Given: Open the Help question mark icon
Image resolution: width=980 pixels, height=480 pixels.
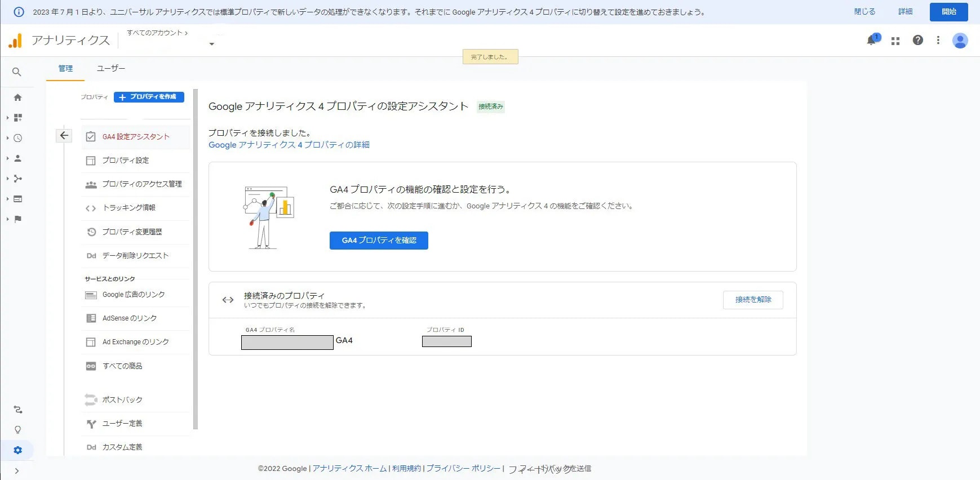Looking at the screenshot, I should [918, 40].
